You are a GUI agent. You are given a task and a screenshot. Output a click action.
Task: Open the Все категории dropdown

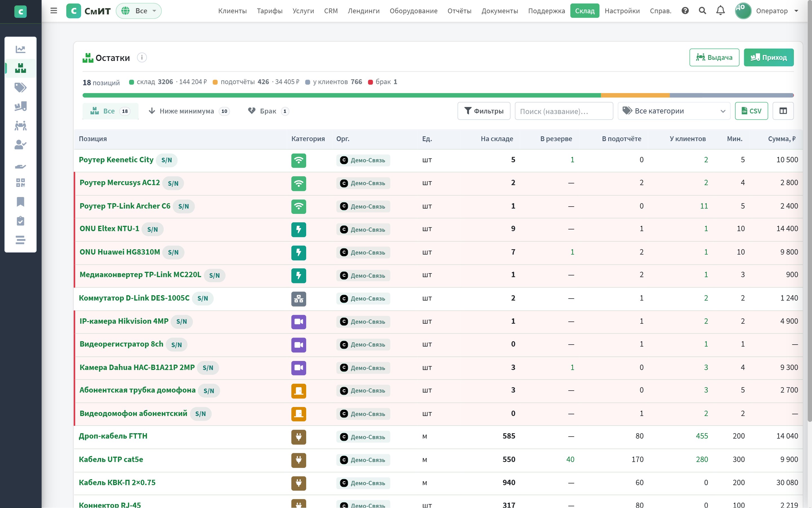coord(674,111)
